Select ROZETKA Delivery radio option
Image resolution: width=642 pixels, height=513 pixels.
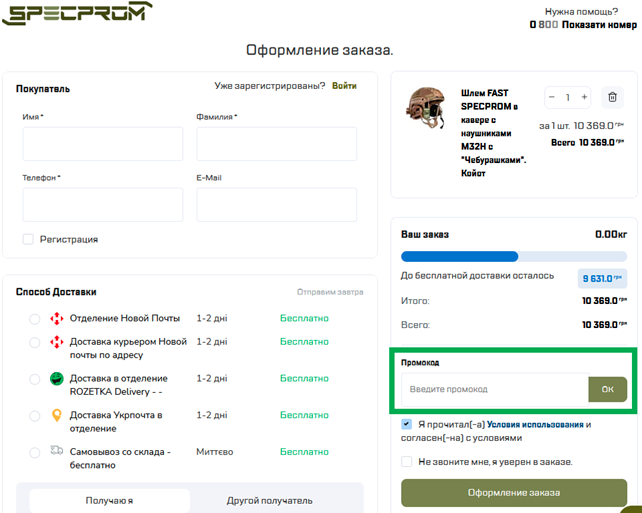point(35,379)
